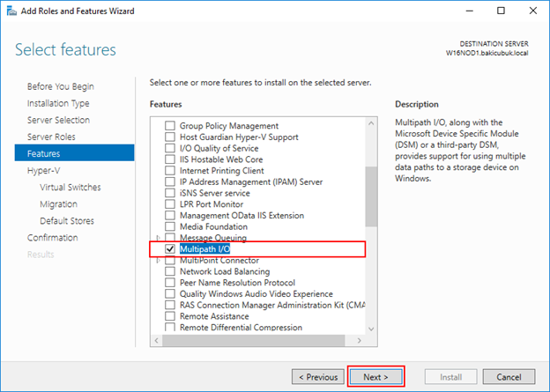Check Quality Windows Audio Video Experience
The height and width of the screenshot is (392, 550).
tap(170, 294)
